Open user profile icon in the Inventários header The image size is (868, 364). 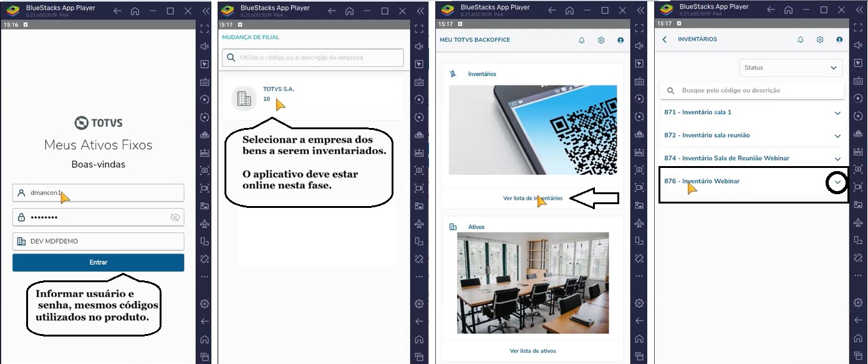click(839, 39)
